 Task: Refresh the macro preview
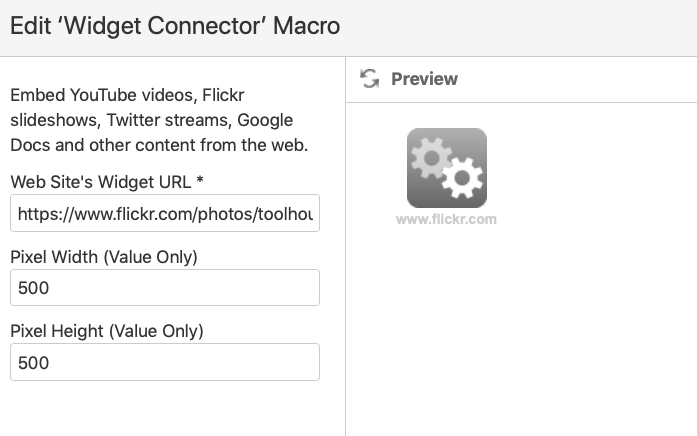pyautogui.click(x=369, y=79)
